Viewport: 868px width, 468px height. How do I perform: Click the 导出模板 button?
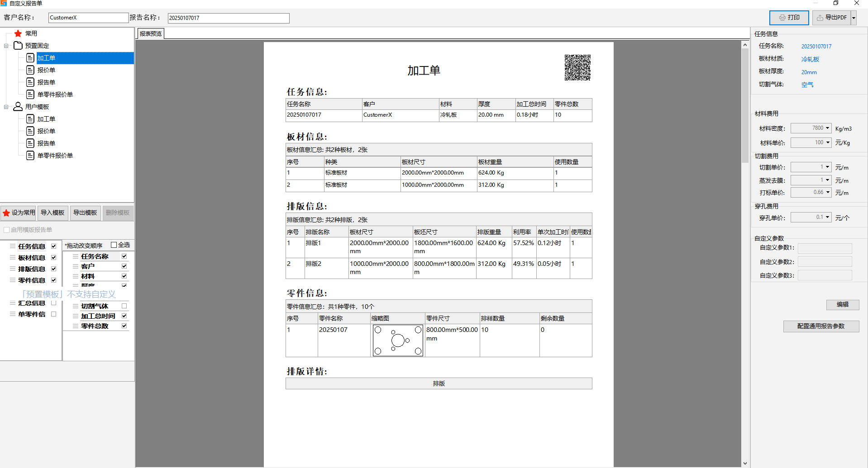(x=85, y=213)
